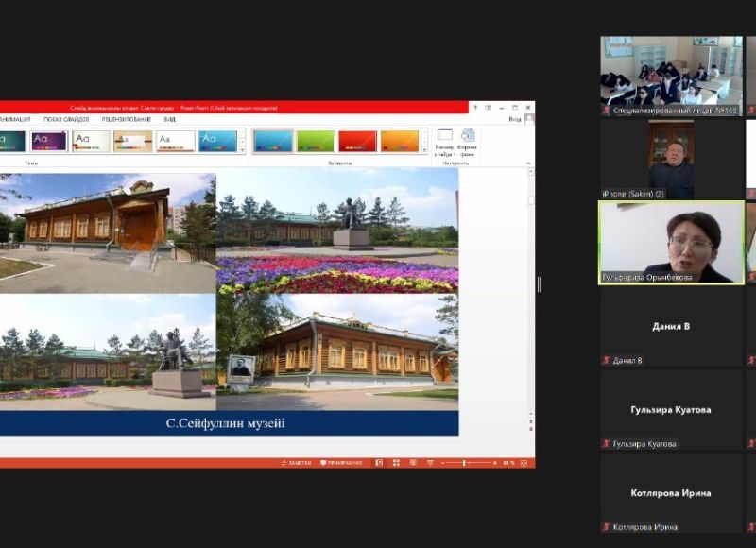This screenshot has height=548, width=756.
Task: Expand the themes gallery dropdown
Action: (242, 149)
